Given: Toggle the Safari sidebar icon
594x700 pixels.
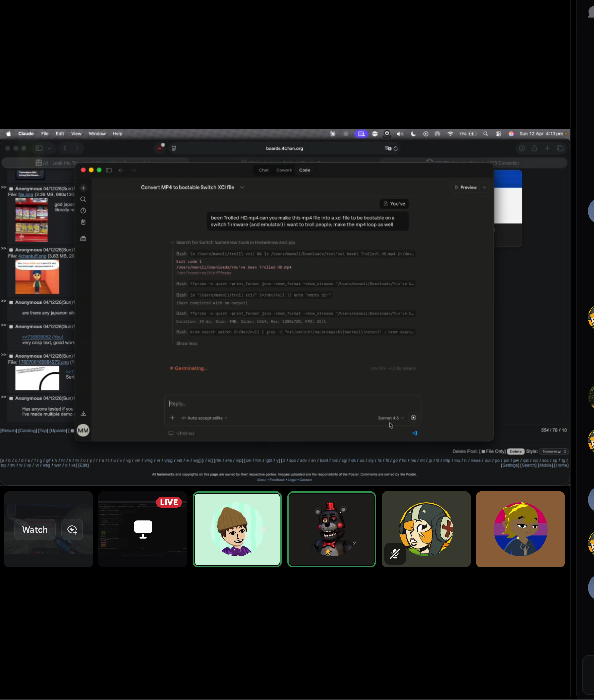Looking at the screenshot, I should [x=39, y=148].
